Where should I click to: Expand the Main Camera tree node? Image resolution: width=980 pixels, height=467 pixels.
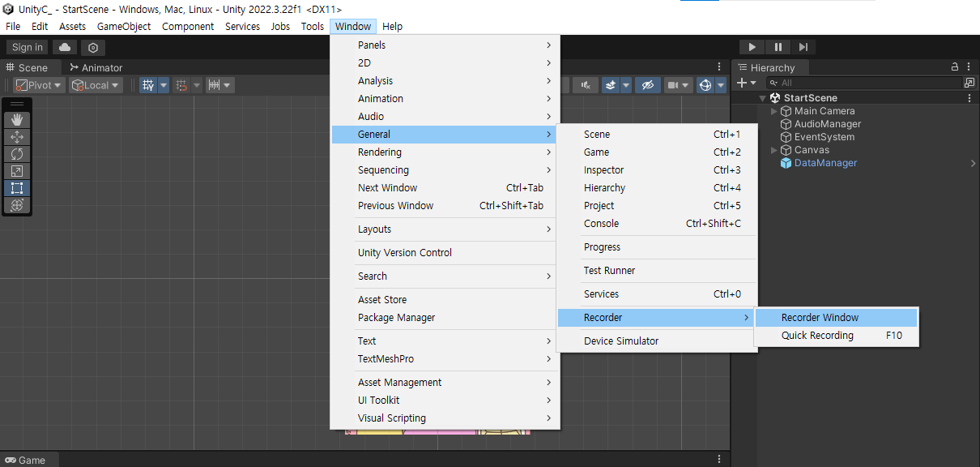point(774,111)
